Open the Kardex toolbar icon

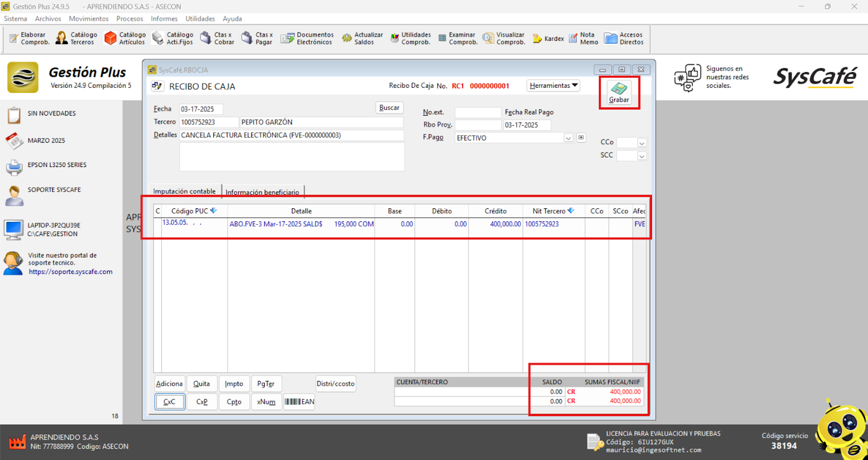coord(548,39)
